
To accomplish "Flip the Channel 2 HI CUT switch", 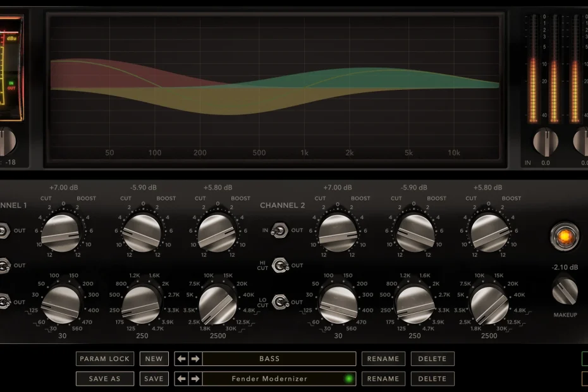I will (x=278, y=266).
